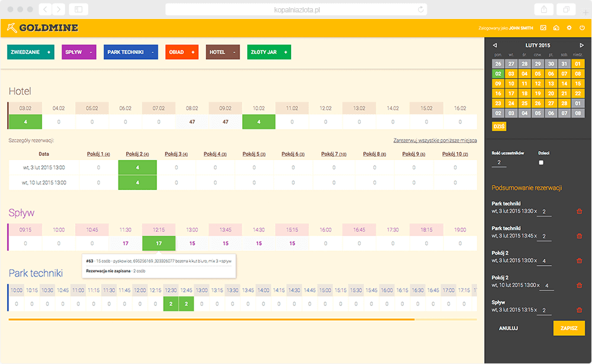Delete Park techniki 13:45 reservation

coord(579,236)
